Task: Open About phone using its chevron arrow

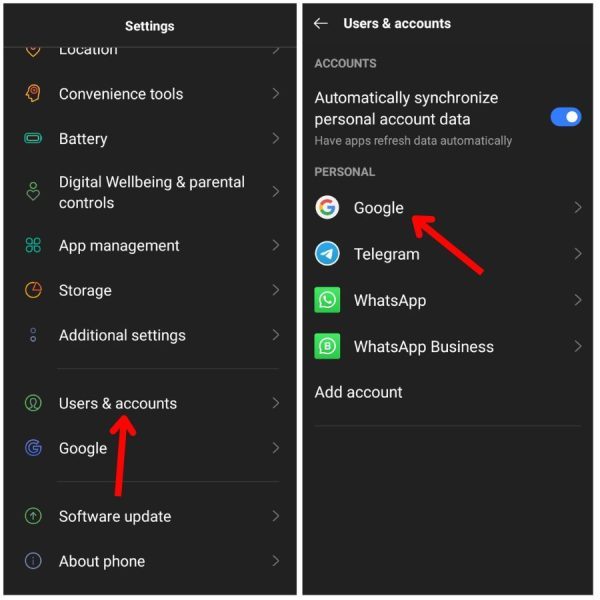Action: (276, 561)
